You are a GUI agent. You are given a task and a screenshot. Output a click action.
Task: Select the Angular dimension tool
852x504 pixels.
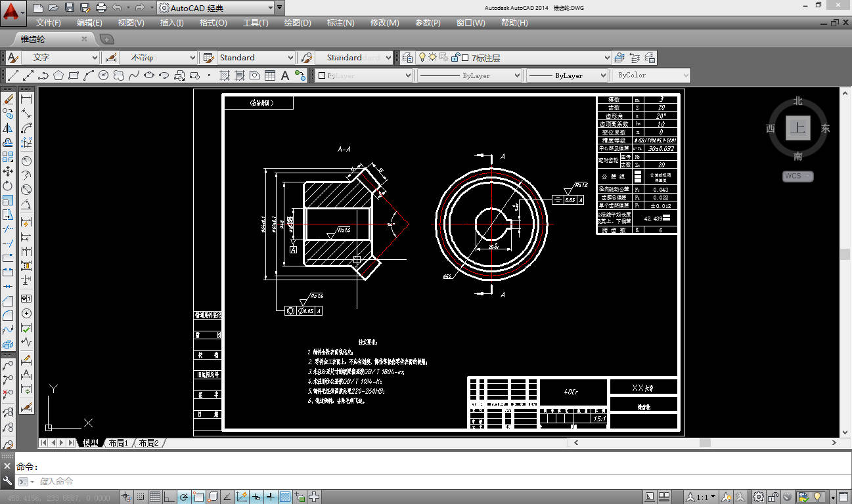(27, 204)
